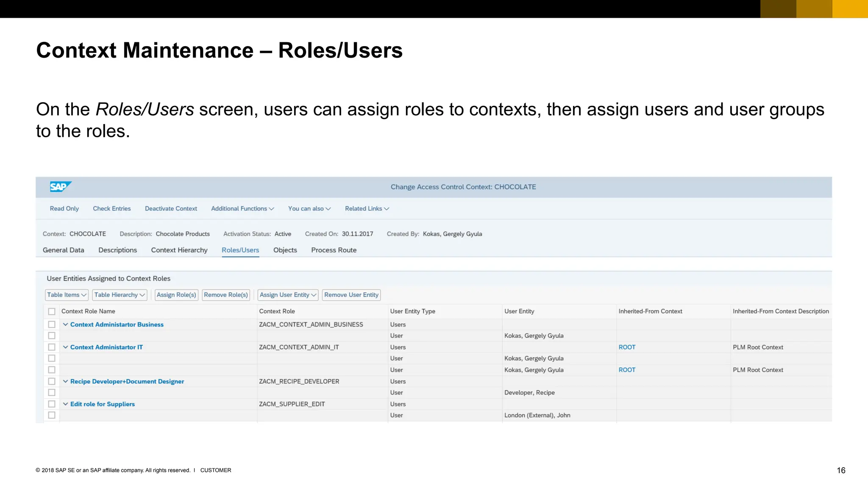Screen dimensions: 868x488
Task: Open the Related Links dropdown
Action: [367, 208]
